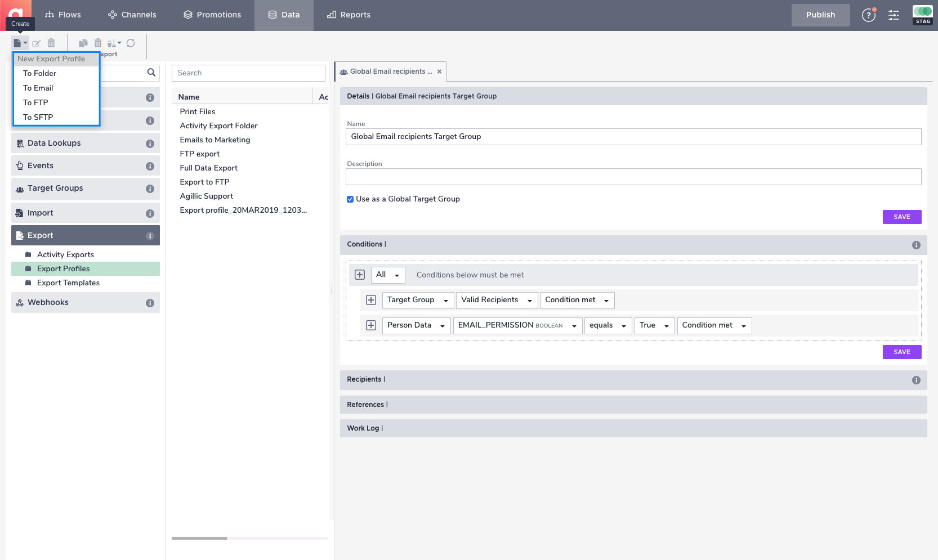Show info for Target Groups section
938x560 pixels.
[150, 189]
